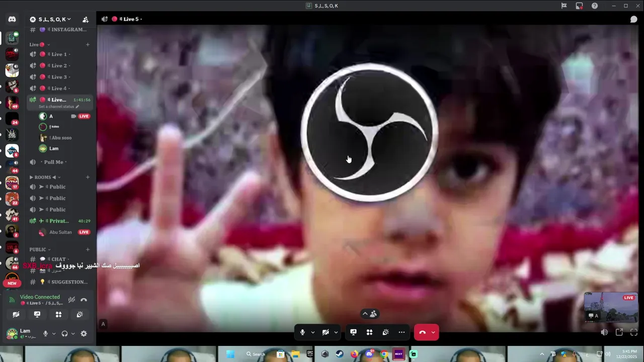This screenshot has width=644, height=362.
Task: Open activities launcher in call controls
Action: click(369, 332)
